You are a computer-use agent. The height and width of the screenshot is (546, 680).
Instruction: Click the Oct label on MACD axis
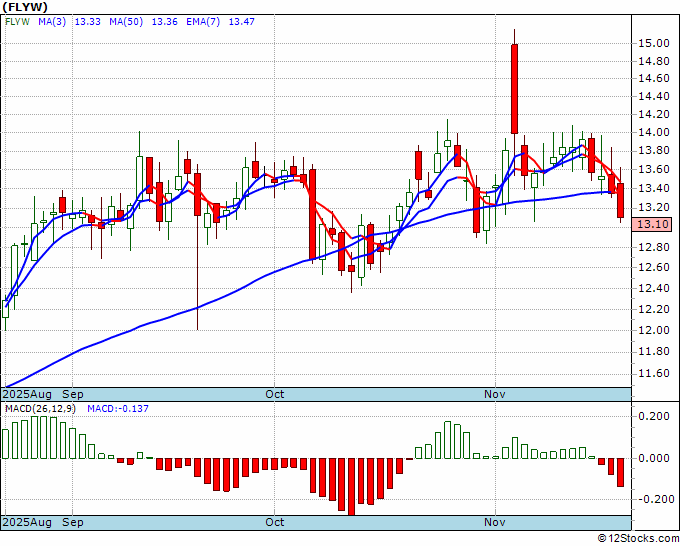tap(275, 522)
